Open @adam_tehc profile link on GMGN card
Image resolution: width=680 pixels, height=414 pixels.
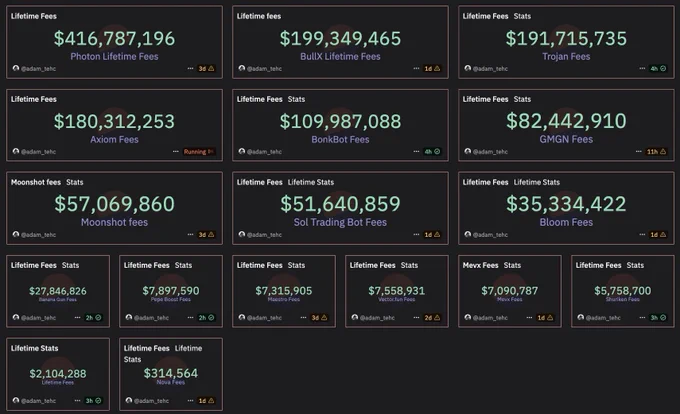click(x=490, y=152)
